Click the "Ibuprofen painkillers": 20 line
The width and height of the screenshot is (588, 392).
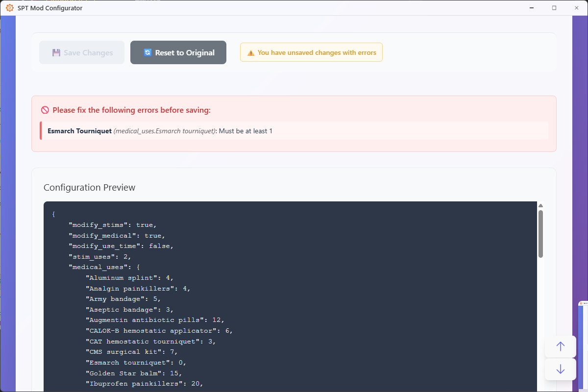pos(144,384)
